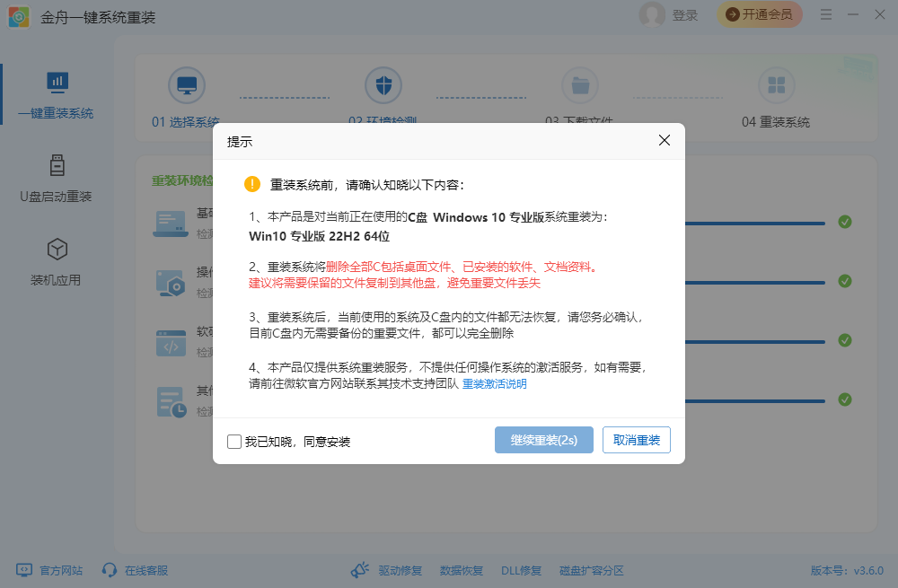Open the 重装激活说明 link
898x588 pixels.
(494, 383)
